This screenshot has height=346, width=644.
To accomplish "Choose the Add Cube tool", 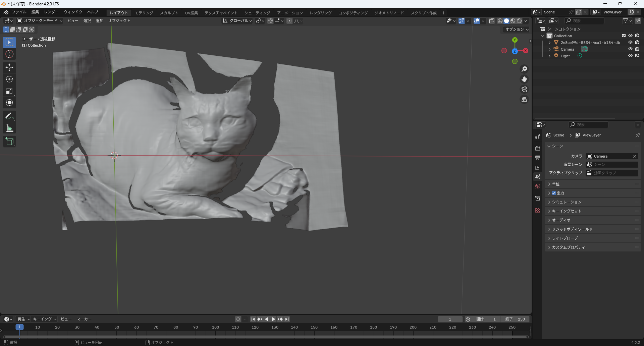I will [x=9, y=141].
